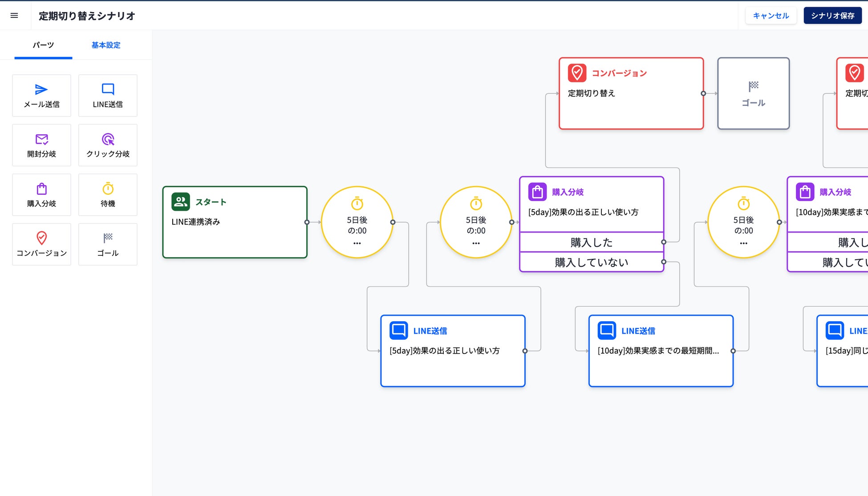Click the 購入していない branch row

click(x=591, y=262)
